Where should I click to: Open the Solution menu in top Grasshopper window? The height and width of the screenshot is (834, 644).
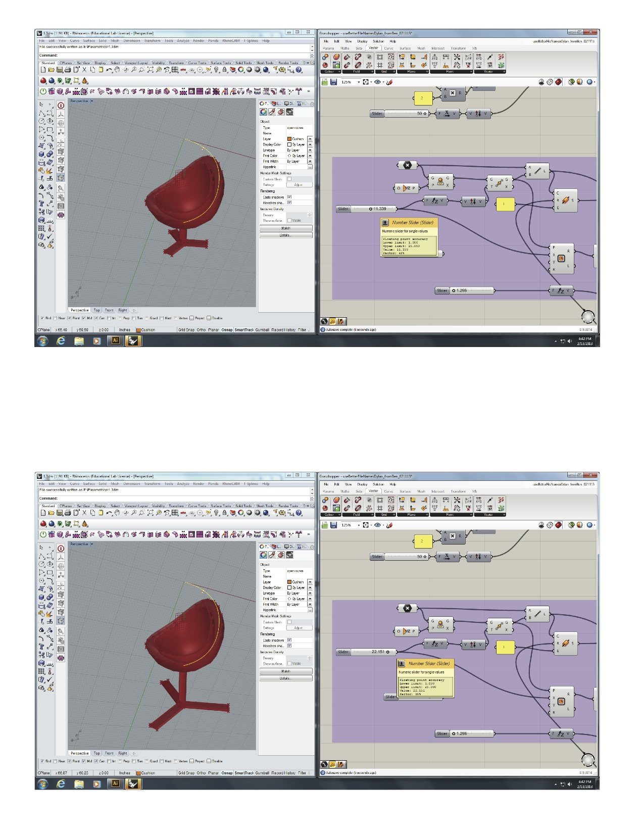378,41
